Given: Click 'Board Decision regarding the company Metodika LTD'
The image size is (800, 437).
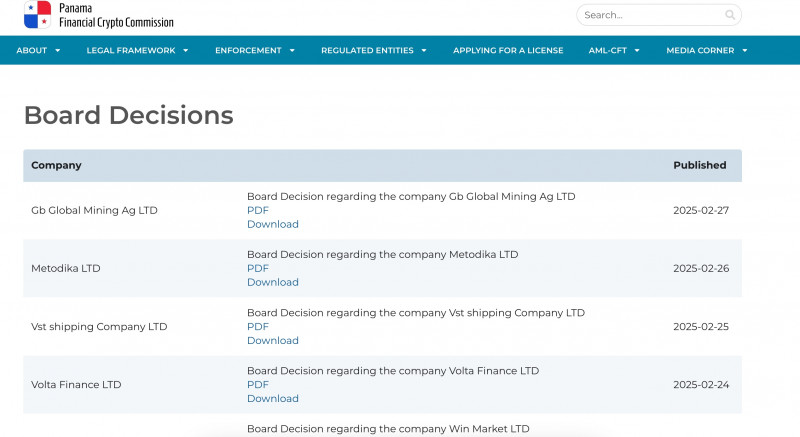Looking at the screenshot, I should (x=383, y=254).
